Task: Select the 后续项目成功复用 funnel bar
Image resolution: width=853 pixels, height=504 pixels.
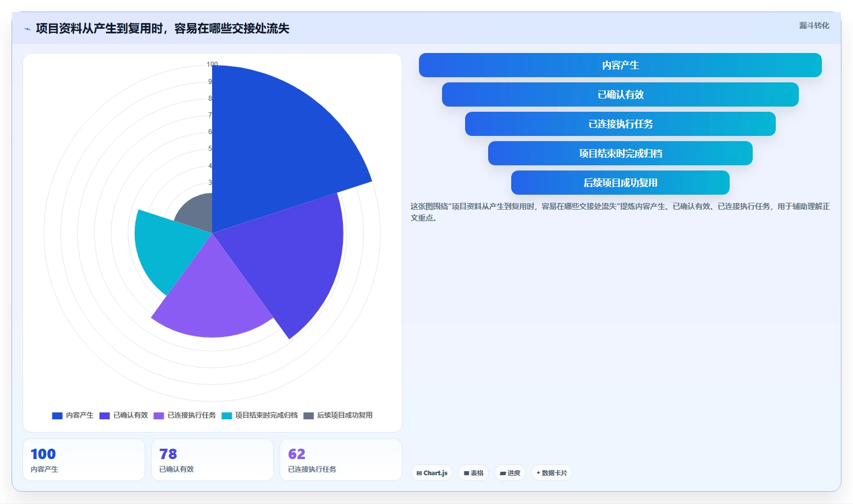Action: 620,183
